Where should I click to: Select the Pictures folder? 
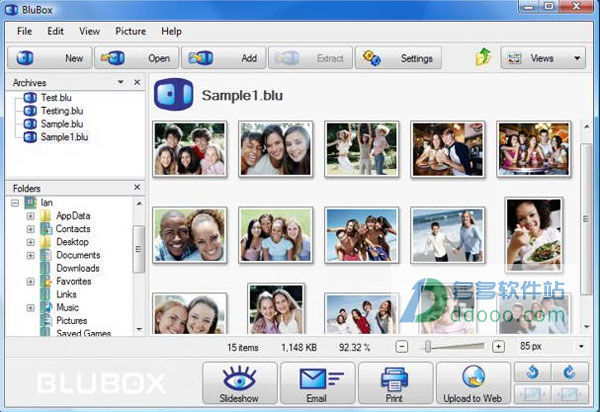pyautogui.click(x=72, y=321)
